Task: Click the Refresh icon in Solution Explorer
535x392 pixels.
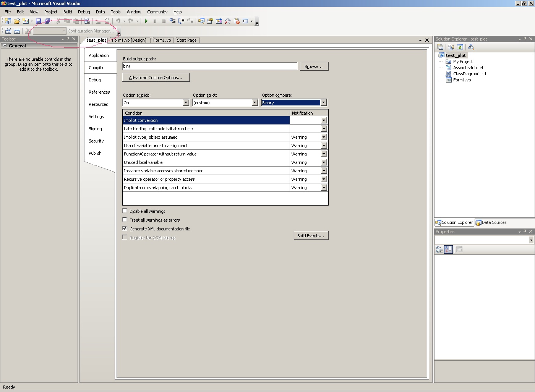Action: (x=460, y=47)
